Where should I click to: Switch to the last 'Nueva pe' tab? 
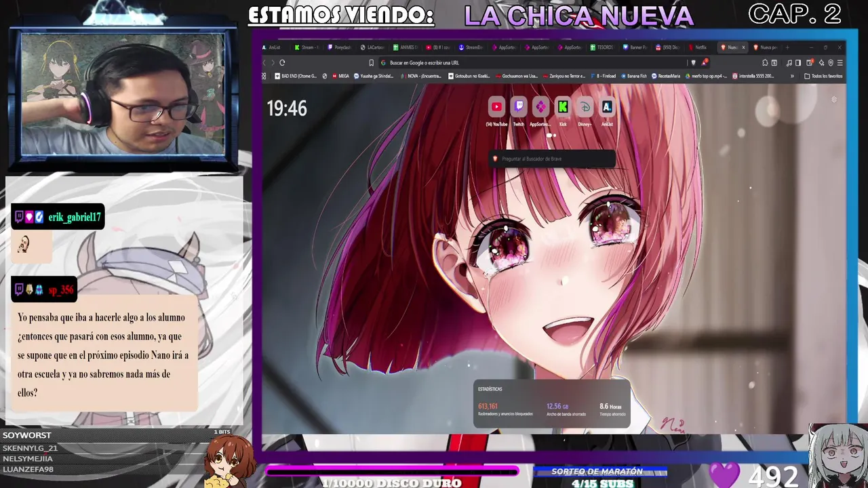[x=766, y=47]
